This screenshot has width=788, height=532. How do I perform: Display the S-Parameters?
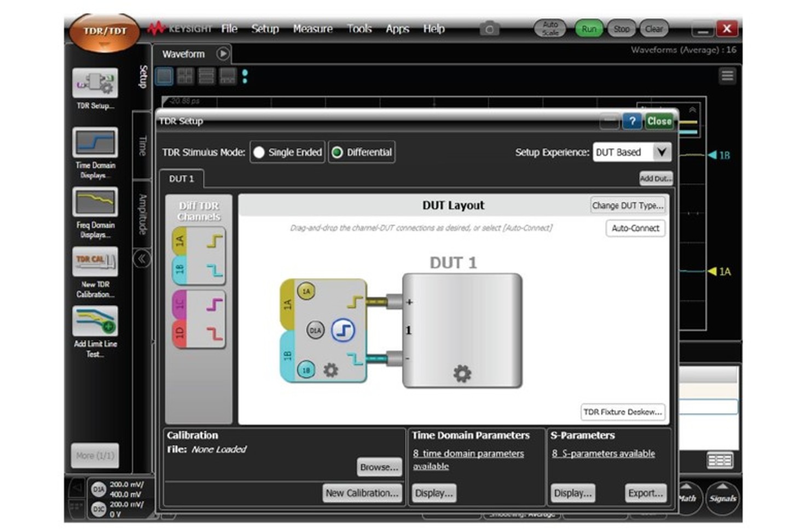click(573, 493)
